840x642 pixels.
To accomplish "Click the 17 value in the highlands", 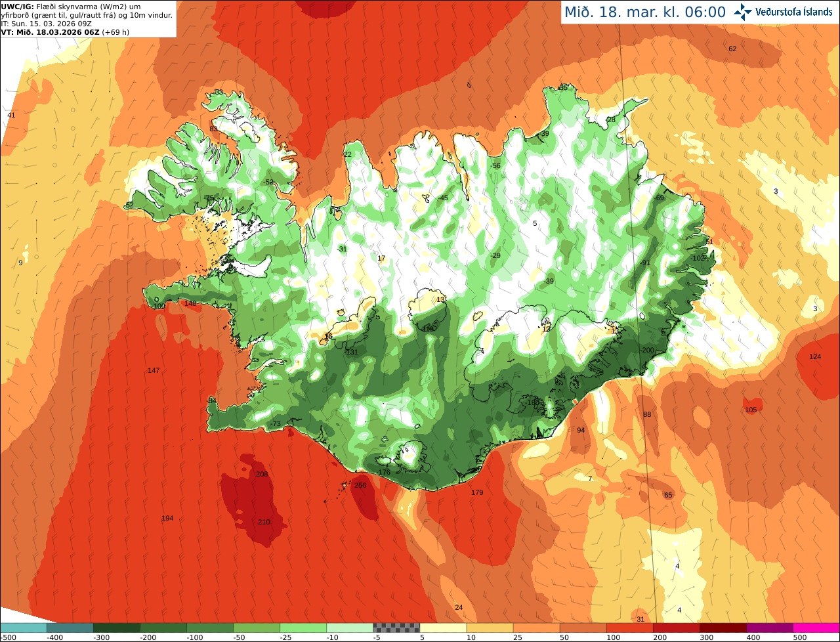I will click(381, 258).
